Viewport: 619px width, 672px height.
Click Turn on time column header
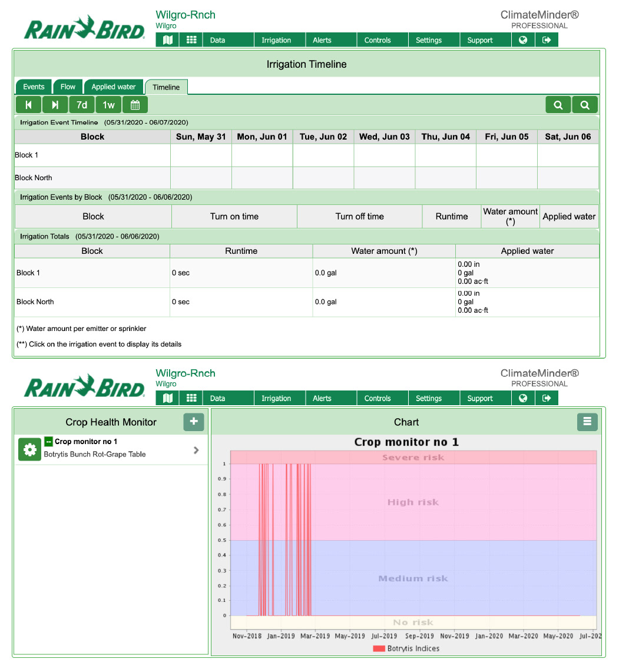(234, 216)
